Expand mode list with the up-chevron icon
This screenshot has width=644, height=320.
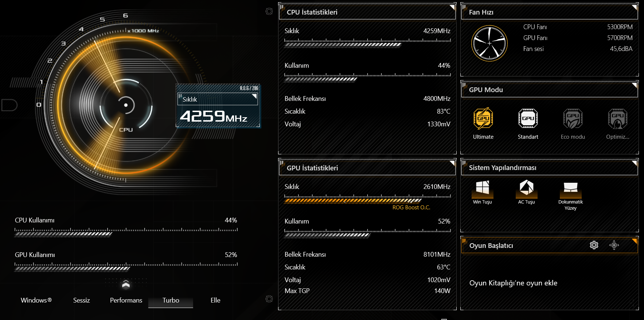pos(126,284)
